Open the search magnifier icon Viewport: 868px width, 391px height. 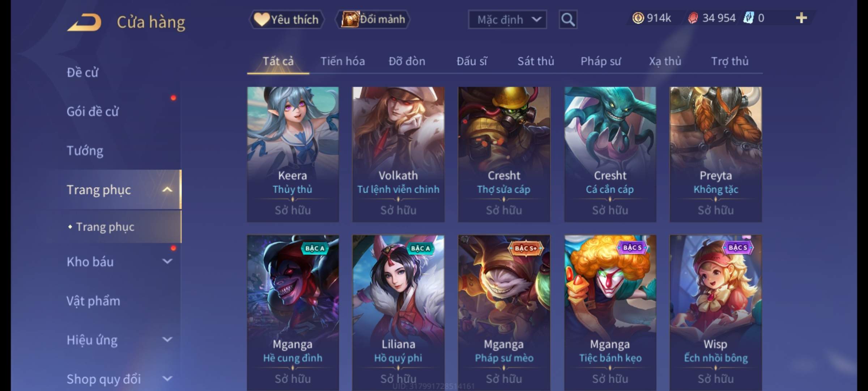click(568, 19)
